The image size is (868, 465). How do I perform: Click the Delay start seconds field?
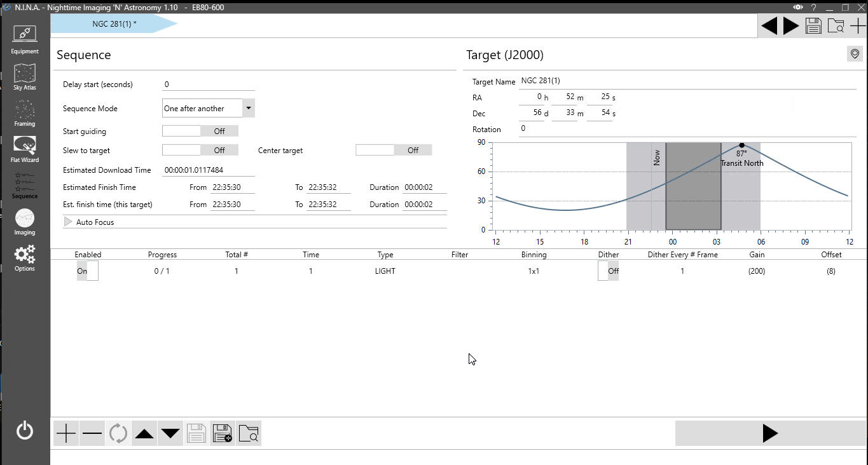click(x=209, y=84)
